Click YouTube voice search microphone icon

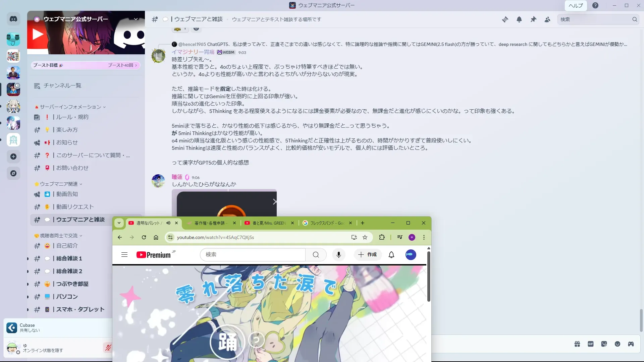tap(339, 255)
